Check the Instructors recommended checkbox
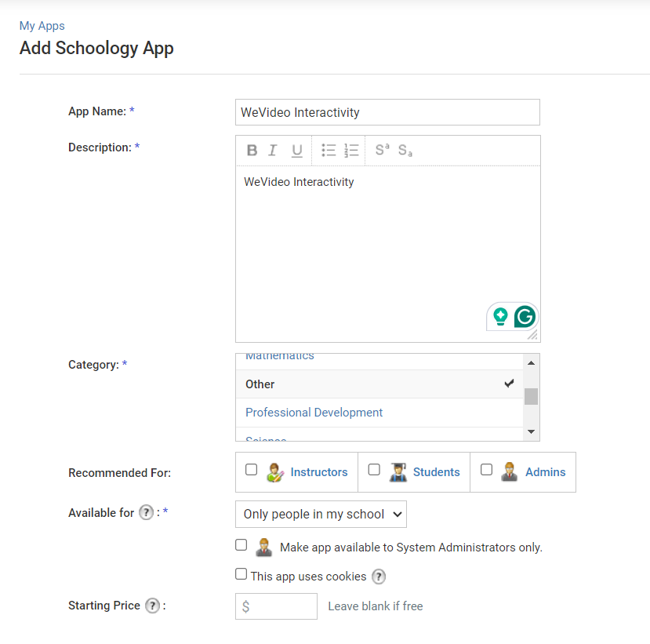Viewport: 650px width, 644px height. (x=251, y=469)
